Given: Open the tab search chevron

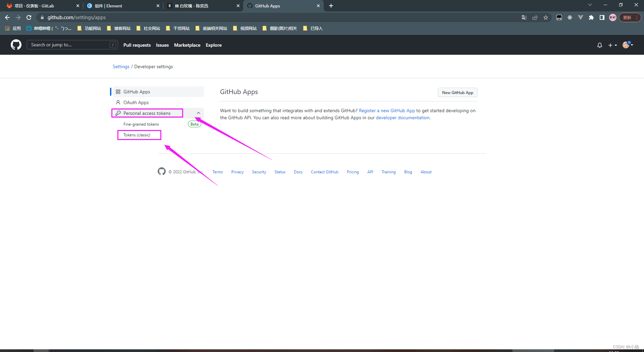Looking at the screenshot, I should pyautogui.click(x=590, y=5).
